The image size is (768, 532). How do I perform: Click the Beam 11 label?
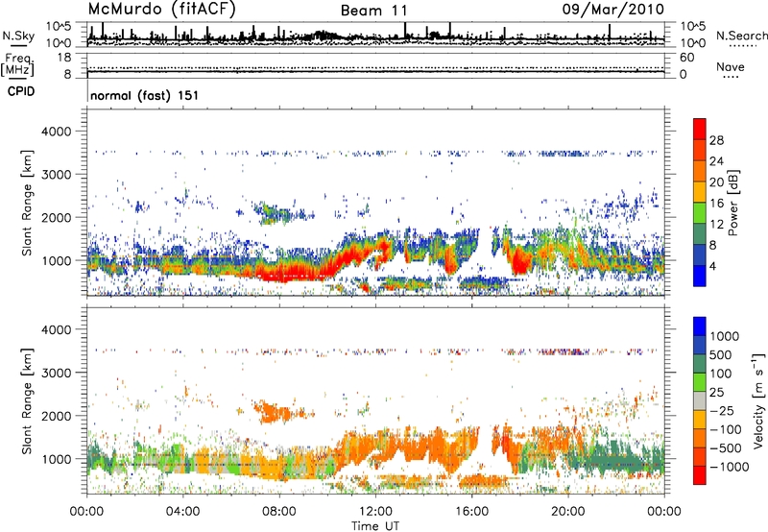(374, 11)
